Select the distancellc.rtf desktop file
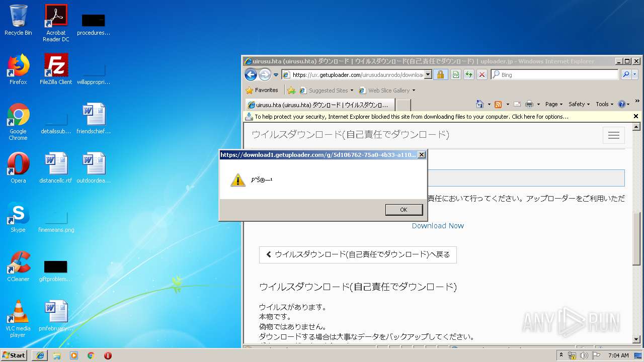644x362 pixels. point(56,168)
